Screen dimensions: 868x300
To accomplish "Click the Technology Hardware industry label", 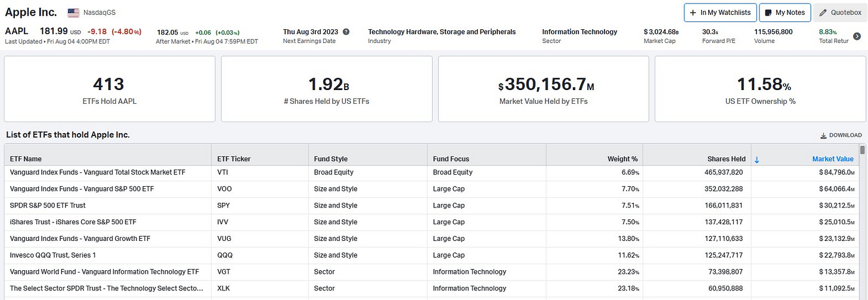I will pos(442,32).
